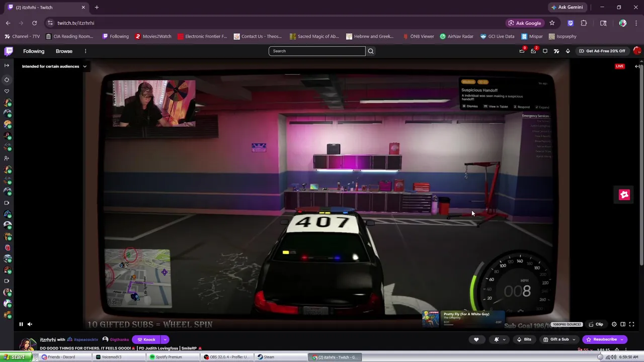Open the CIA Reading Room bookmark
This screenshot has width=644, height=362.
[x=69, y=36]
